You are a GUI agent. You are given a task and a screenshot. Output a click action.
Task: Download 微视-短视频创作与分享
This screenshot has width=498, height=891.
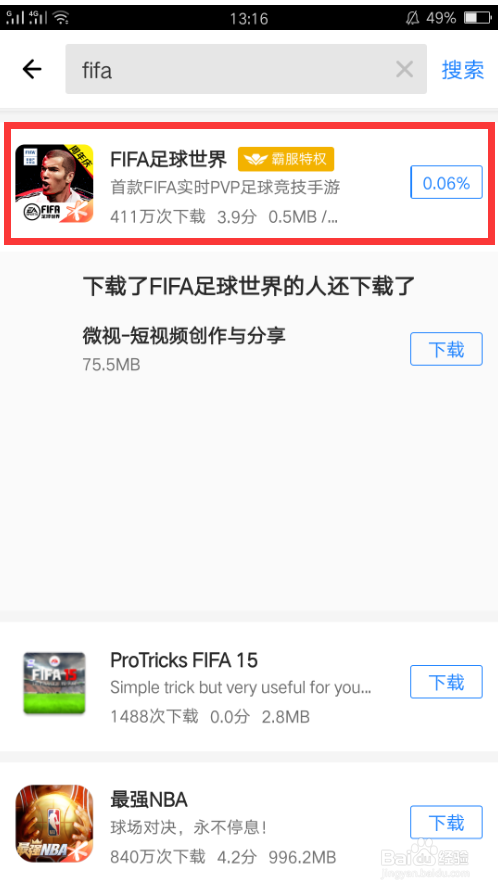tap(446, 349)
